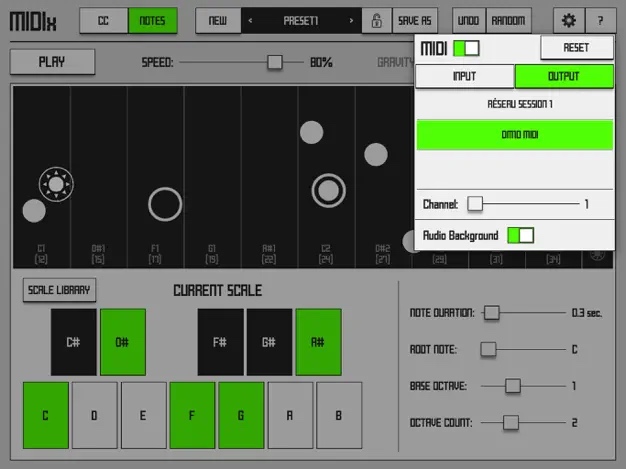This screenshot has width=626, height=469.
Task: Click the D#1 (15) note lane
Action: (x=99, y=177)
